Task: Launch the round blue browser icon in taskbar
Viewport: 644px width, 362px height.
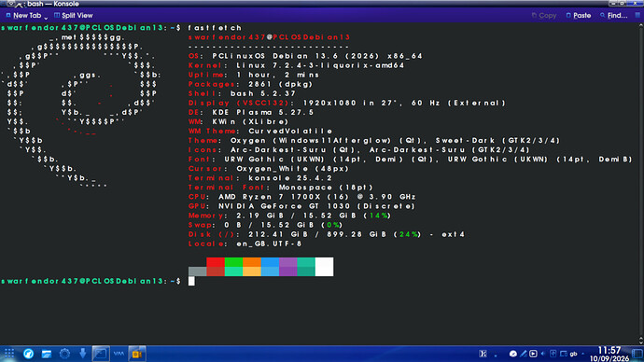Action: tap(28, 354)
